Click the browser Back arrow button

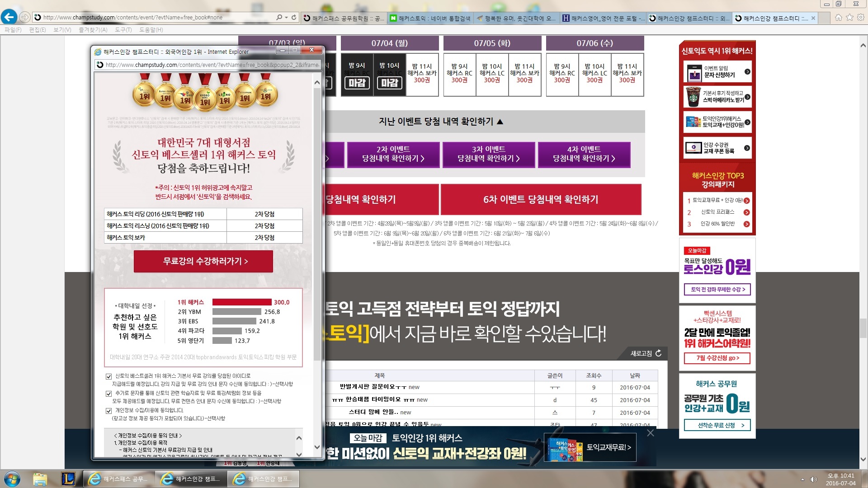(x=9, y=17)
